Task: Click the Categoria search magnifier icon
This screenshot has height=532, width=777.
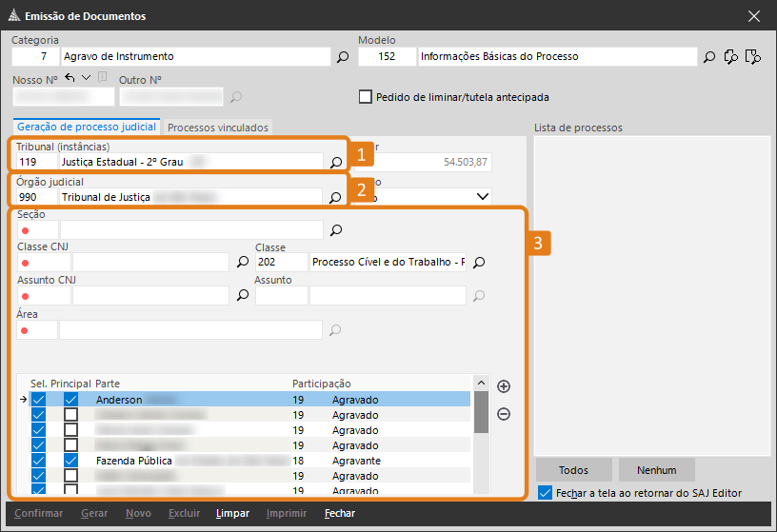Action: pos(343,57)
